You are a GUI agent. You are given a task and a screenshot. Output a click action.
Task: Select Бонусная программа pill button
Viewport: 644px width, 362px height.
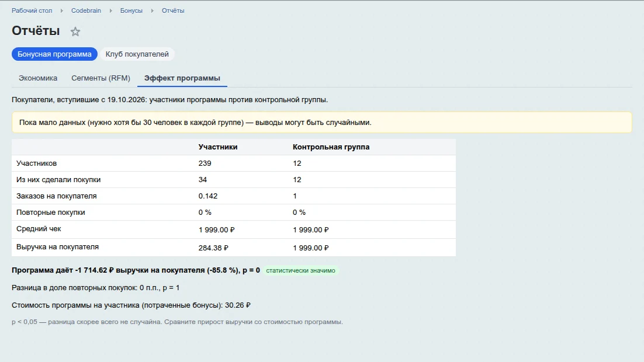54,54
